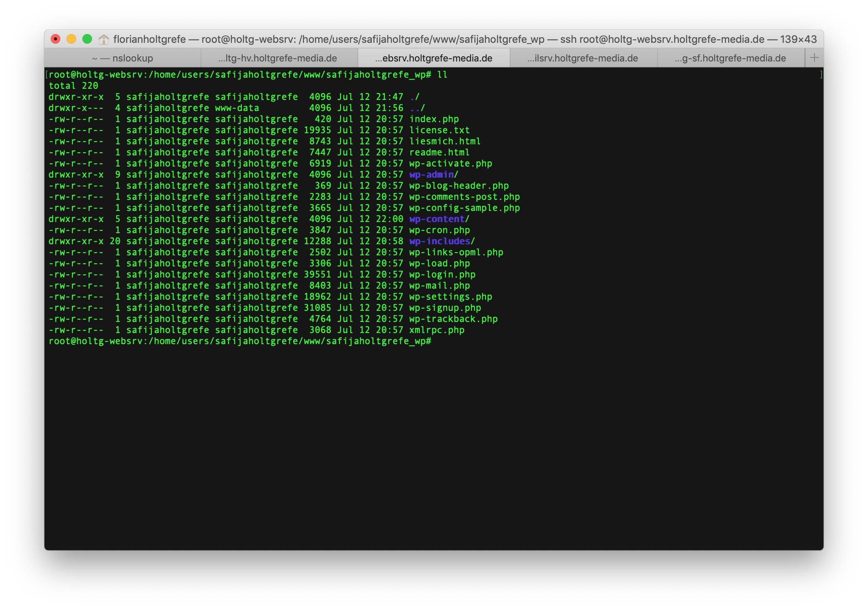This screenshot has width=868, height=609.
Task: Close the terminal window with the red button
Action: 55,39
